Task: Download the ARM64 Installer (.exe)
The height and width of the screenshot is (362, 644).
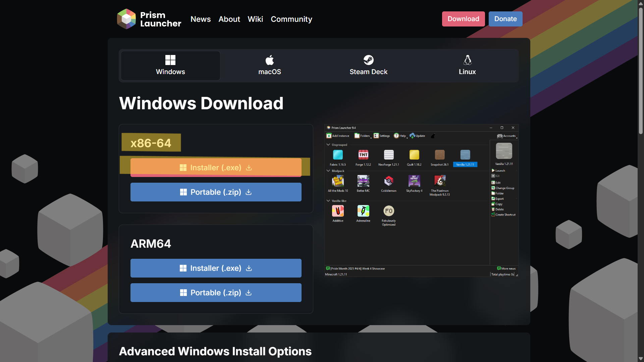Action: [216, 268]
